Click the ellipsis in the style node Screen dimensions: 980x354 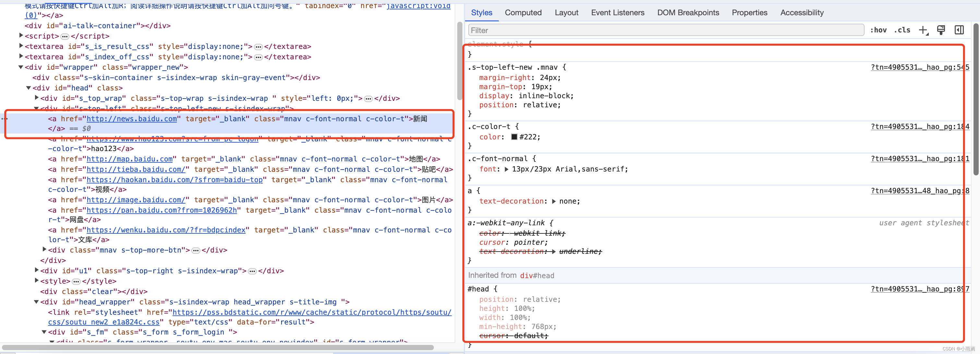click(x=76, y=281)
